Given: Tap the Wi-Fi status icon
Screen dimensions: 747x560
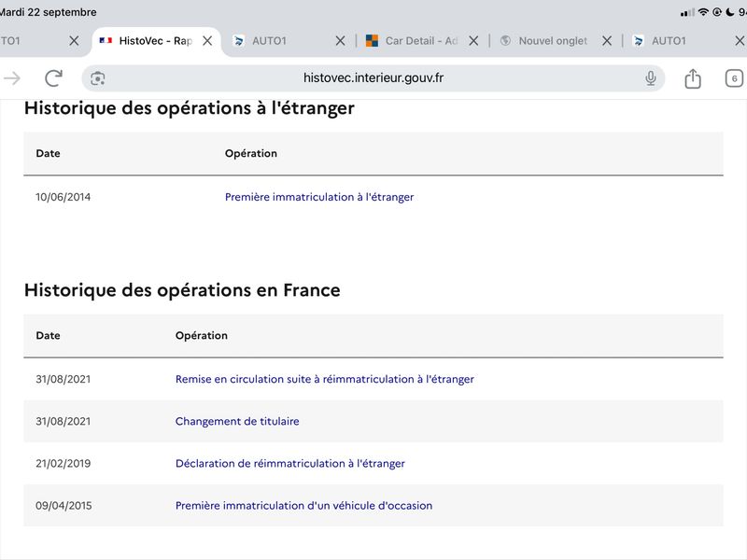Looking at the screenshot, I should (x=703, y=12).
